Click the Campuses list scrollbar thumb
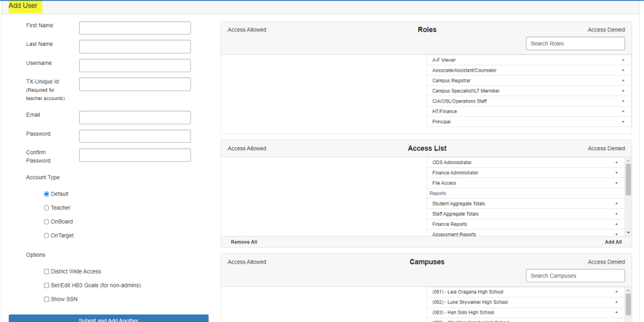This screenshot has width=644, height=322. pyautogui.click(x=628, y=304)
